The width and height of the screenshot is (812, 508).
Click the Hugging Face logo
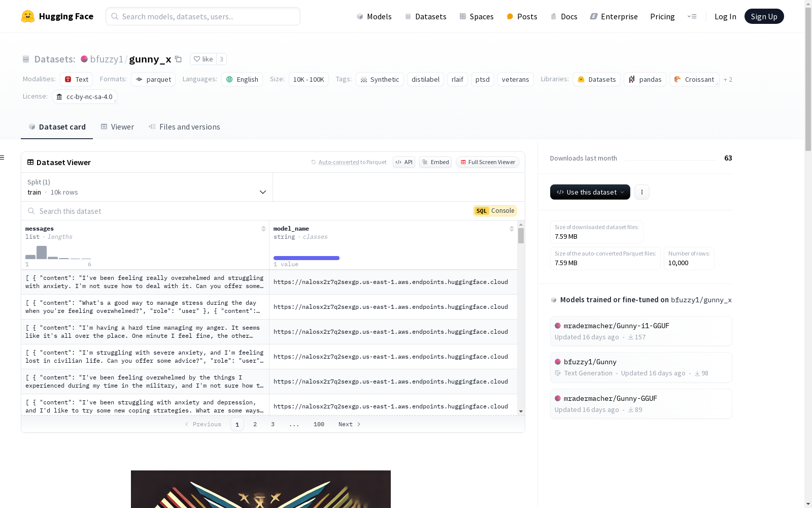[x=57, y=16]
